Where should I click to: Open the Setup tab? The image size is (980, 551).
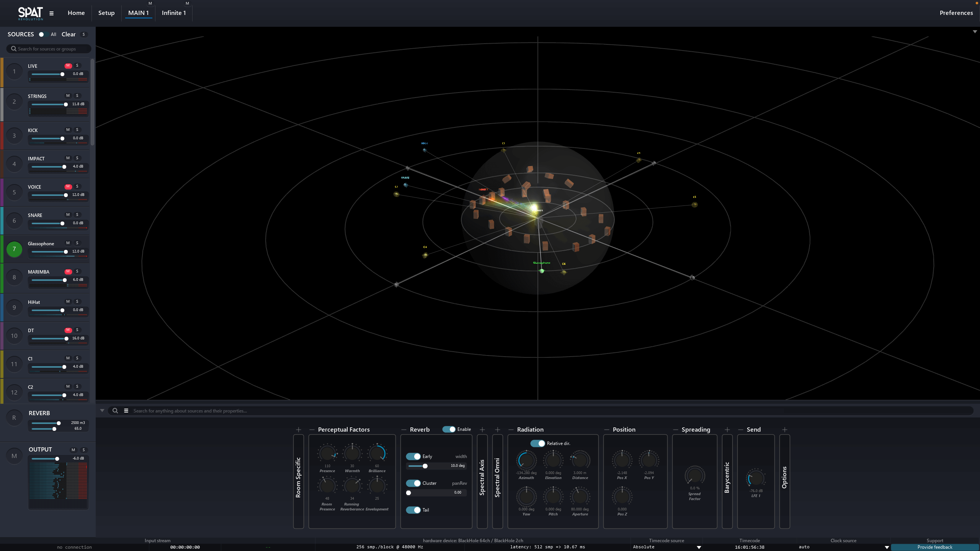tap(106, 13)
